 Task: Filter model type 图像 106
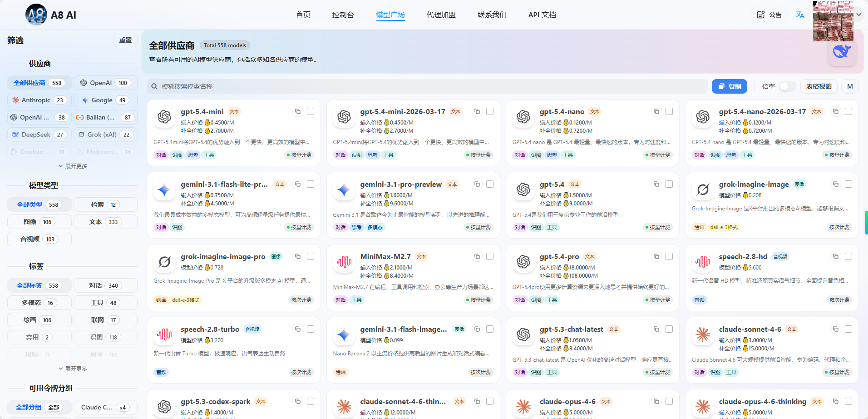[x=39, y=222]
